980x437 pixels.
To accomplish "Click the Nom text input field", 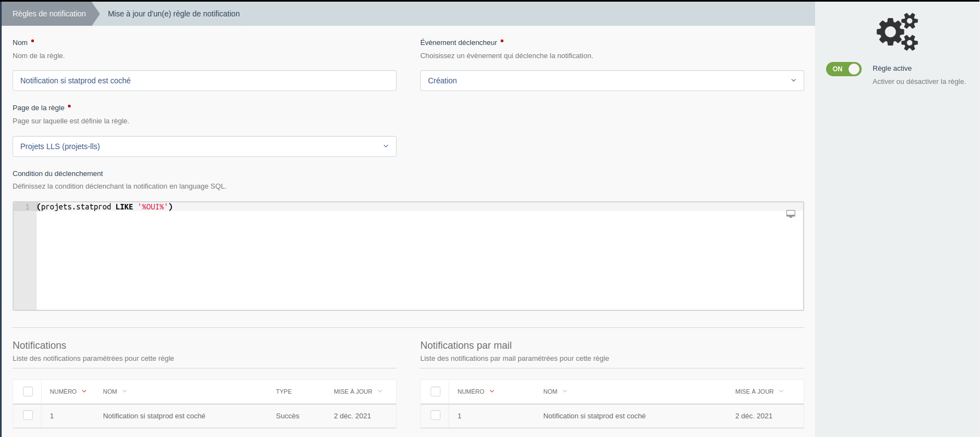I will pos(204,81).
